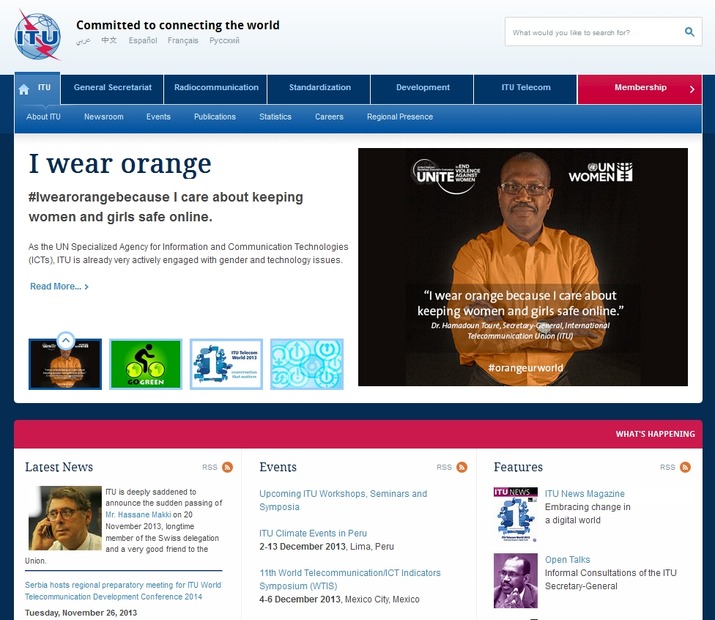Click the Features RSS icon
715x620 pixels.
[685, 467]
